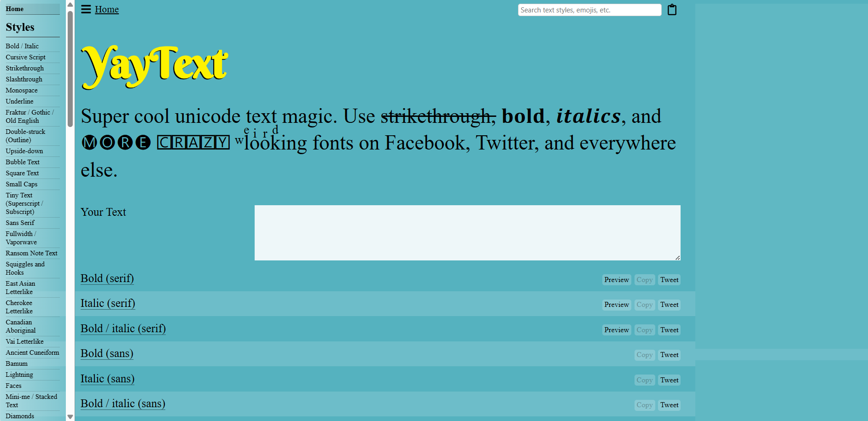Copy the Bold / italic (sans) text

(x=645, y=405)
